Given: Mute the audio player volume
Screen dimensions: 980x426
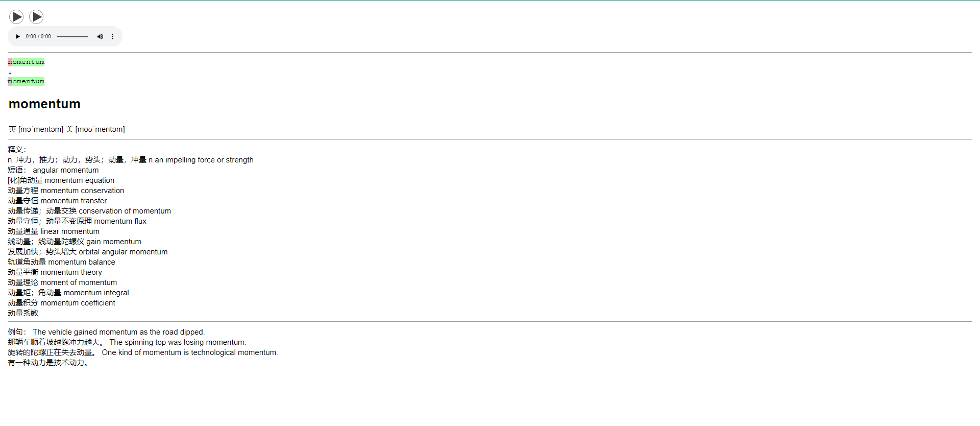Looking at the screenshot, I should point(100,36).
